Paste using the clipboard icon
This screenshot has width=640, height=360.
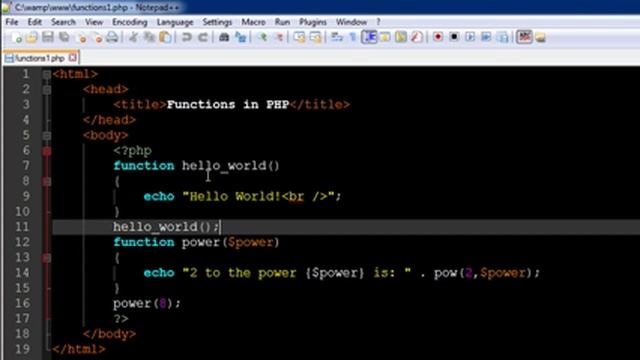coord(165,37)
